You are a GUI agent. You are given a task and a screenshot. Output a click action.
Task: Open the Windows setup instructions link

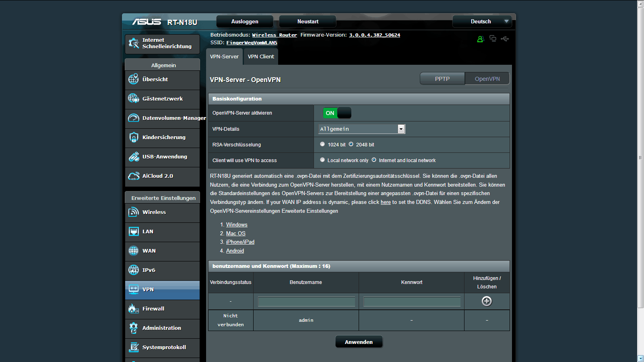point(237,225)
